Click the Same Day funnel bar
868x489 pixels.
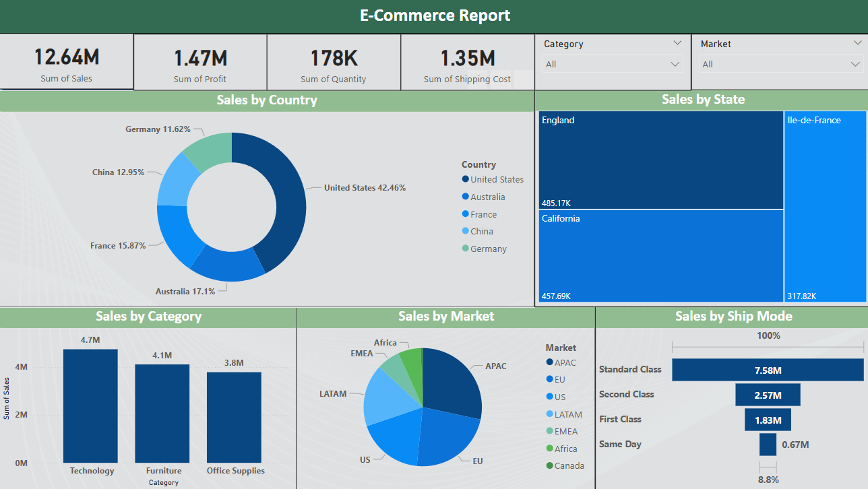tap(768, 445)
